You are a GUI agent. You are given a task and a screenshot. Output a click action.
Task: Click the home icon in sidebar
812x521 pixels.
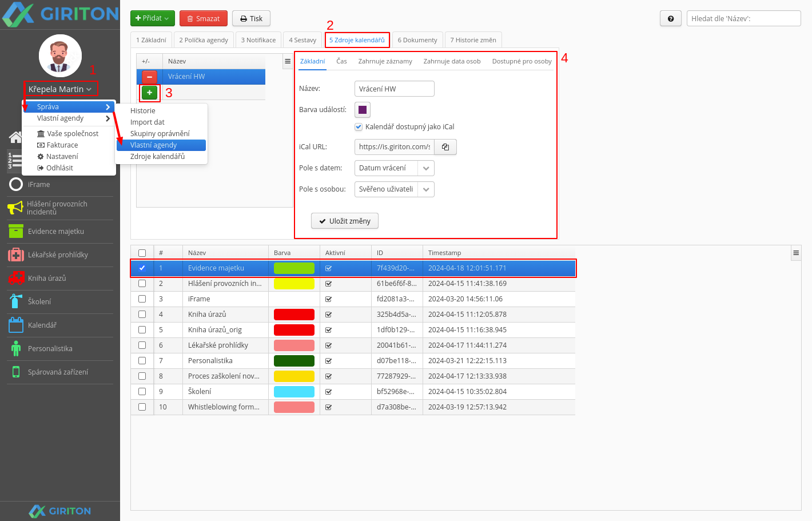(15, 137)
